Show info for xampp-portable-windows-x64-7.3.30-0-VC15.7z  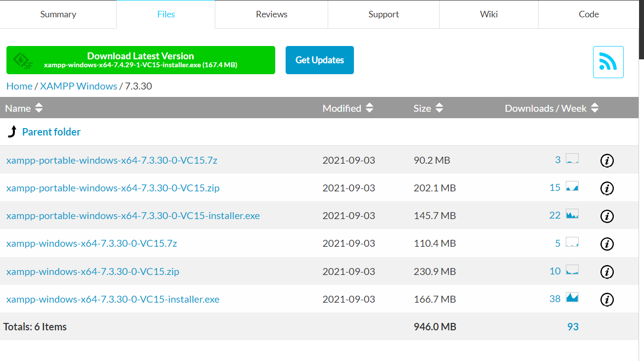pyautogui.click(x=607, y=160)
